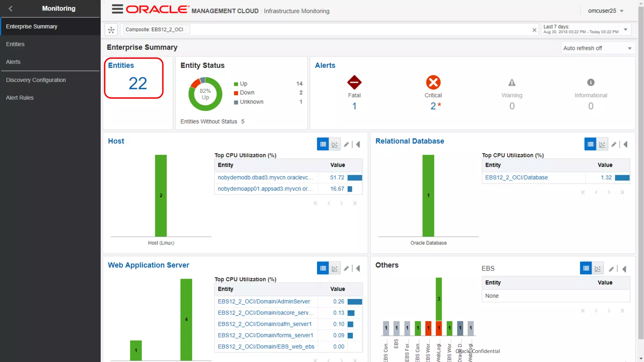Click the Host (Linux) green bar
The width and height of the screenshot is (644, 362).
[x=161, y=195]
